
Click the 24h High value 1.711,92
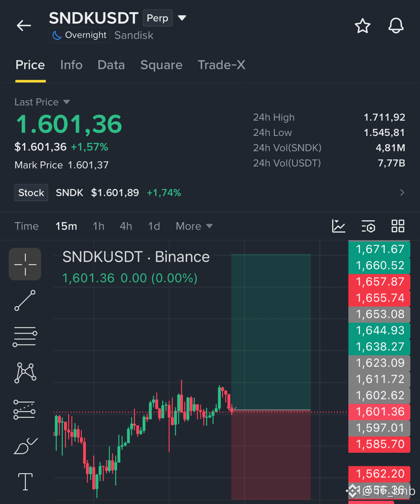(x=384, y=117)
